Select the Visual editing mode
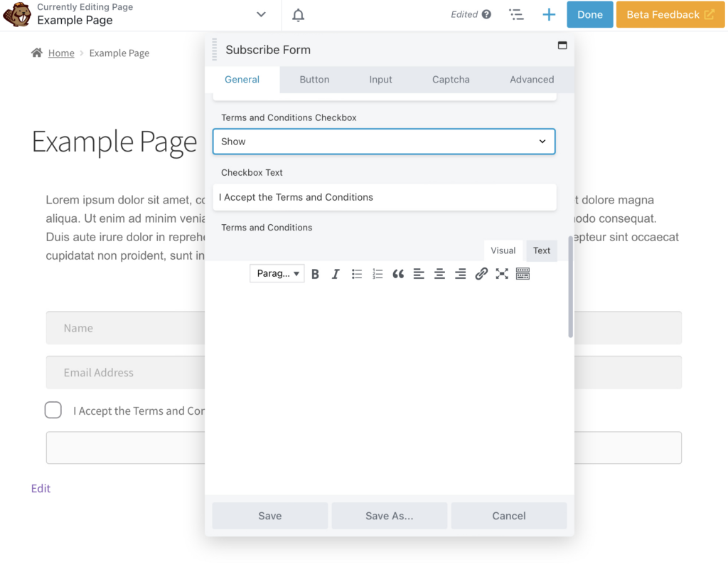The image size is (728, 577). [x=503, y=250]
